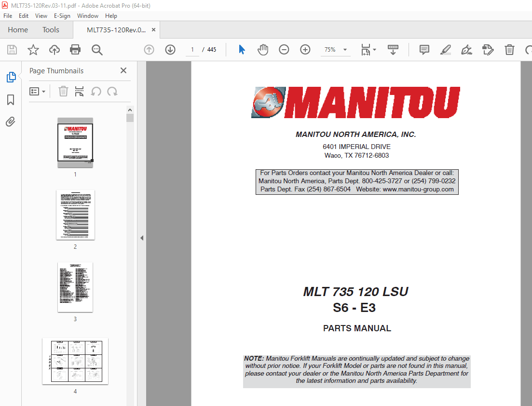Switch to the Tools tab

(51, 29)
